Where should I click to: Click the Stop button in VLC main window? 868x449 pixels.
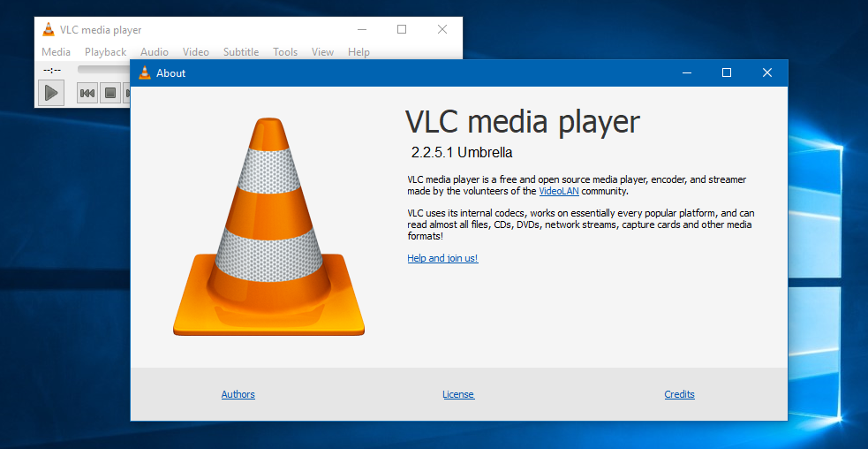110,93
